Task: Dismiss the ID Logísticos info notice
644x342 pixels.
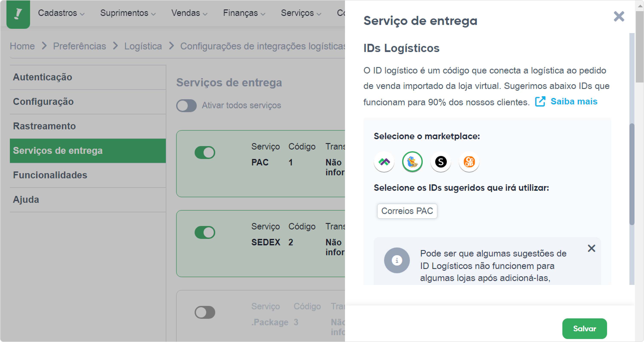Action: (591, 248)
